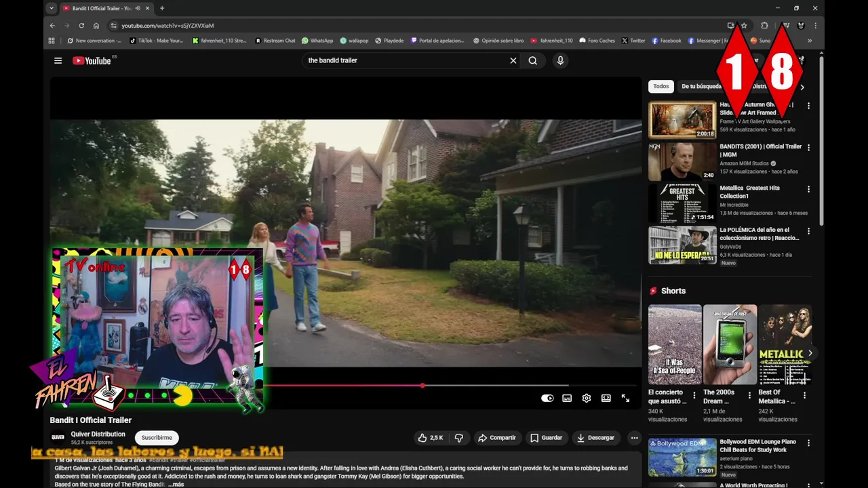The height and width of the screenshot is (488, 868).
Task: Open player settings gear
Action: pyautogui.click(x=587, y=398)
